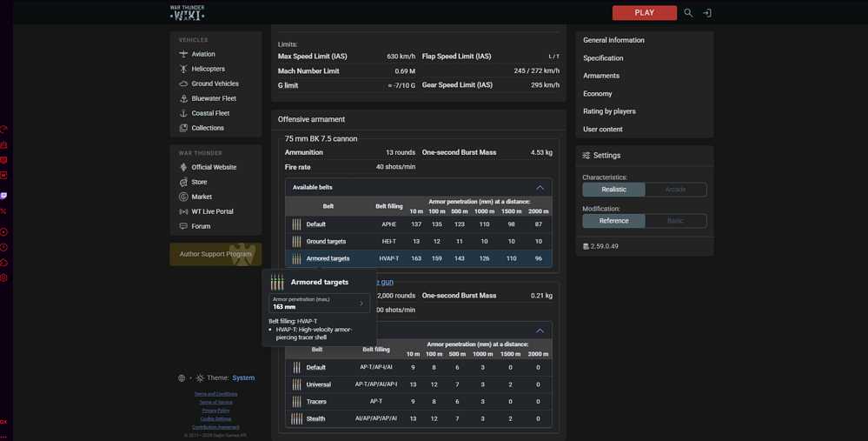Viewport: 868px width, 441px height.
Task: Click the red PLAY button
Action: [x=645, y=13]
